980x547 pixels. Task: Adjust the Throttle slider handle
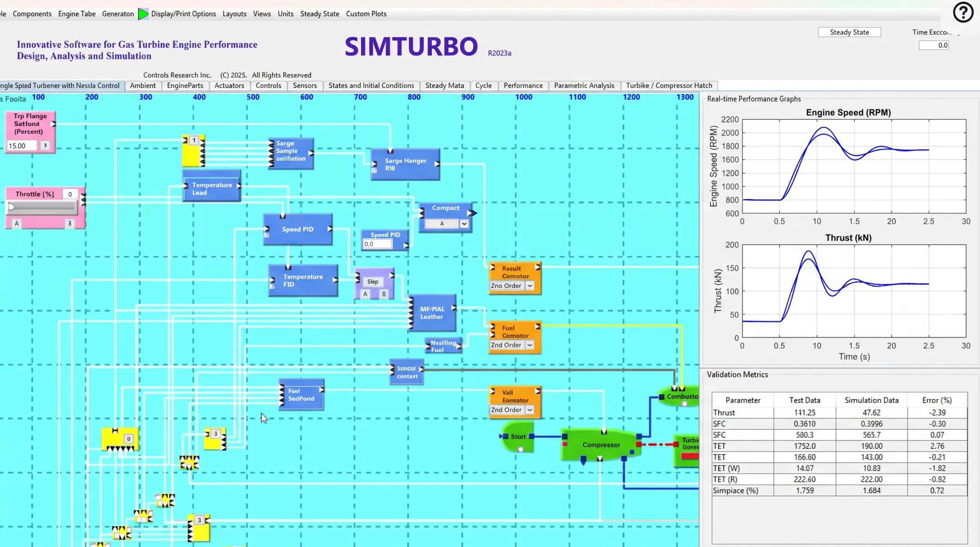pos(11,207)
